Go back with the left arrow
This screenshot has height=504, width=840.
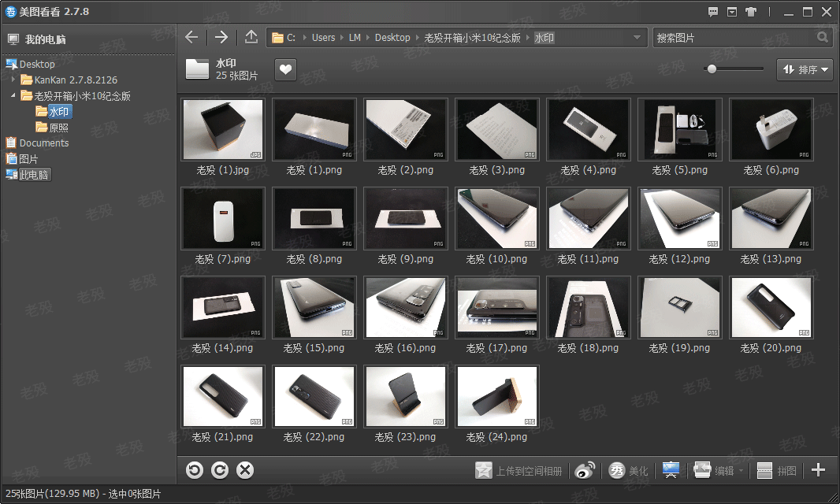191,38
